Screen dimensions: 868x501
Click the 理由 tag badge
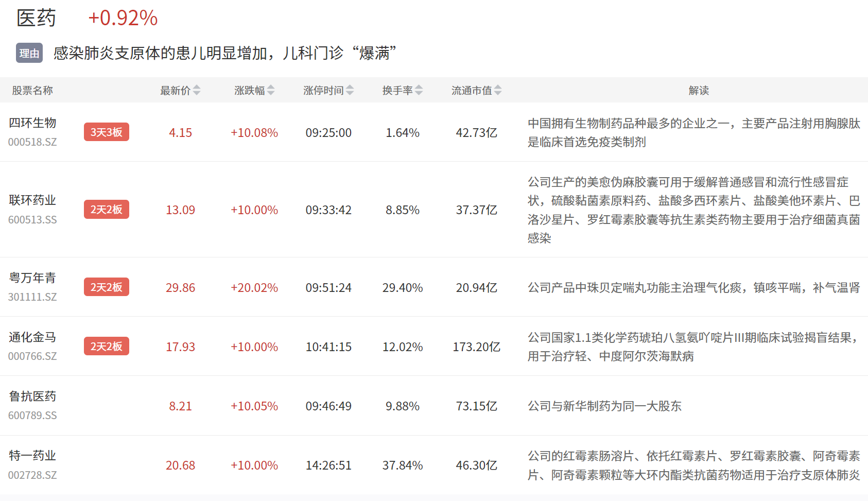29,53
